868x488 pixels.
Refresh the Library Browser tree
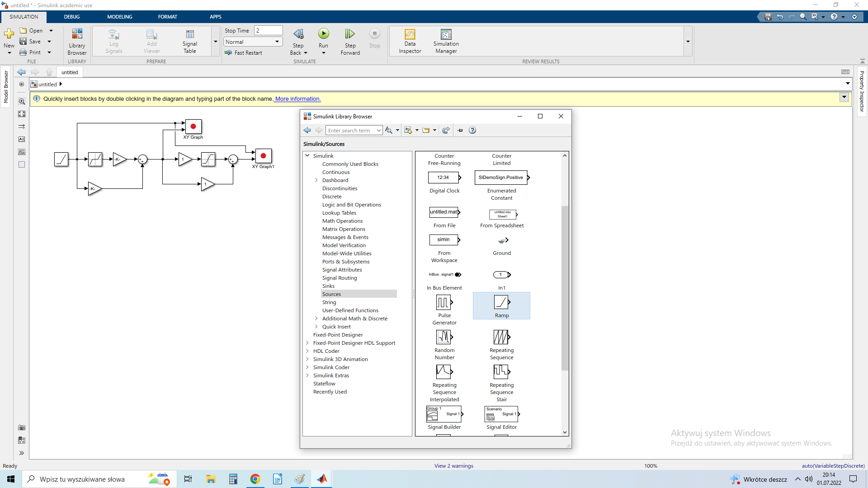point(446,130)
